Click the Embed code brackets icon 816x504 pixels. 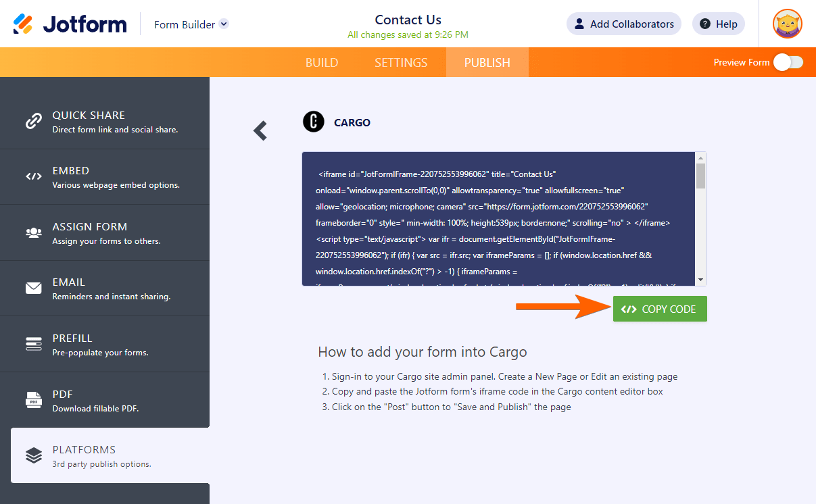coord(34,177)
